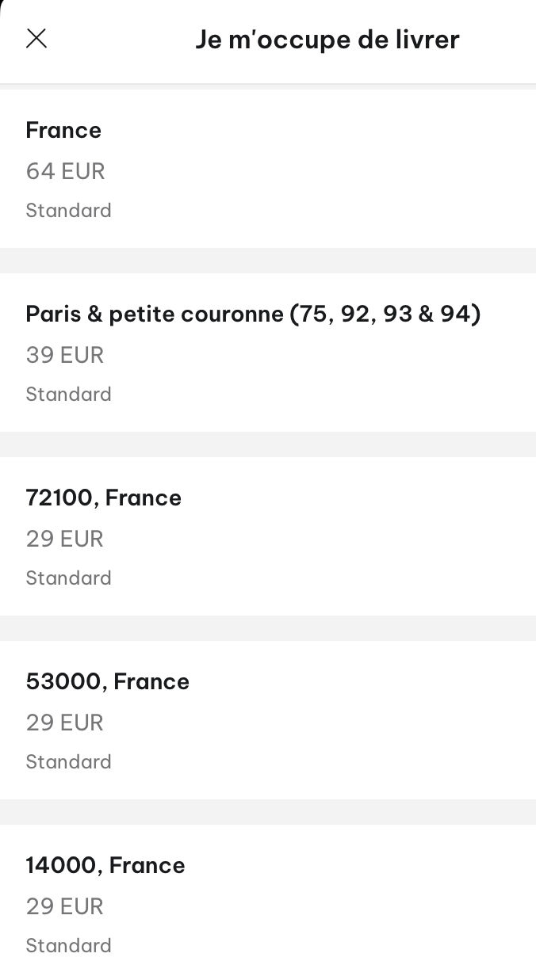Choose the 14000, France delivery entry
The height and width of the screenshot is (980, 536).
click(268, 902)
